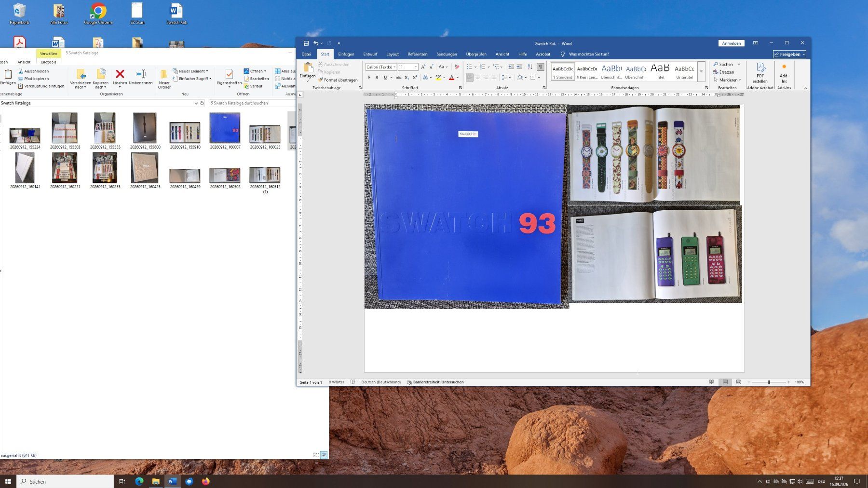Screen dimensions: 868x488
Task: Click the Freigeben share button
Action: (x=789, y=54)
